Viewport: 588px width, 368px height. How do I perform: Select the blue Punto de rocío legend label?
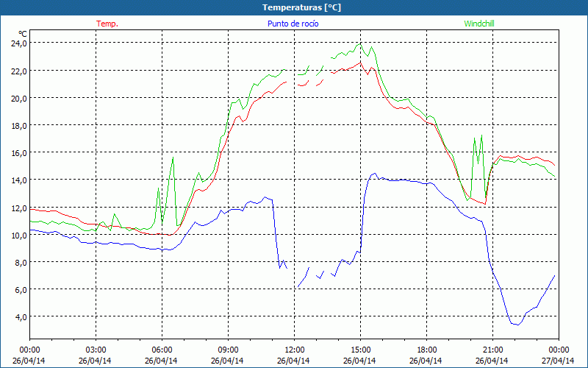point(293,24)
